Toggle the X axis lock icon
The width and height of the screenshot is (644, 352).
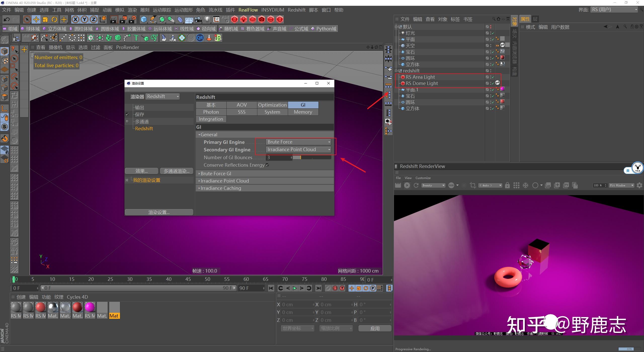[75, 19]
